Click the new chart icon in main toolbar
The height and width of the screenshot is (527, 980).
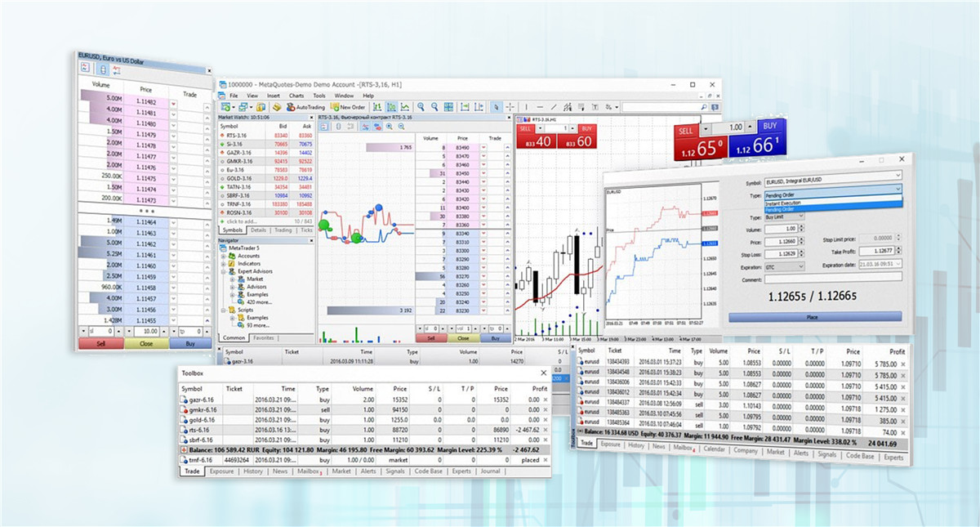coord(225,107)
